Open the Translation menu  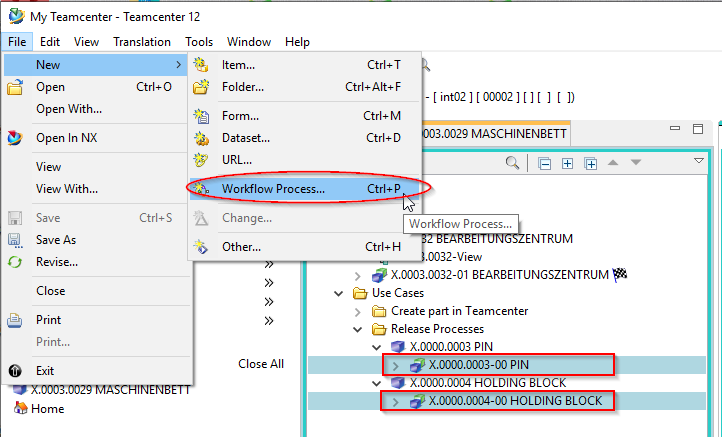click(141, 42)
